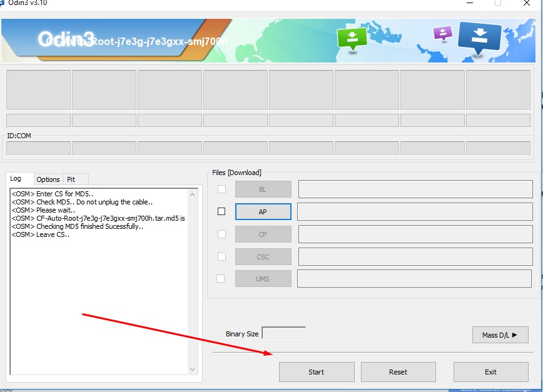Click the purple download icon in banner
The image size is (543, 392).
pos(442,34)
